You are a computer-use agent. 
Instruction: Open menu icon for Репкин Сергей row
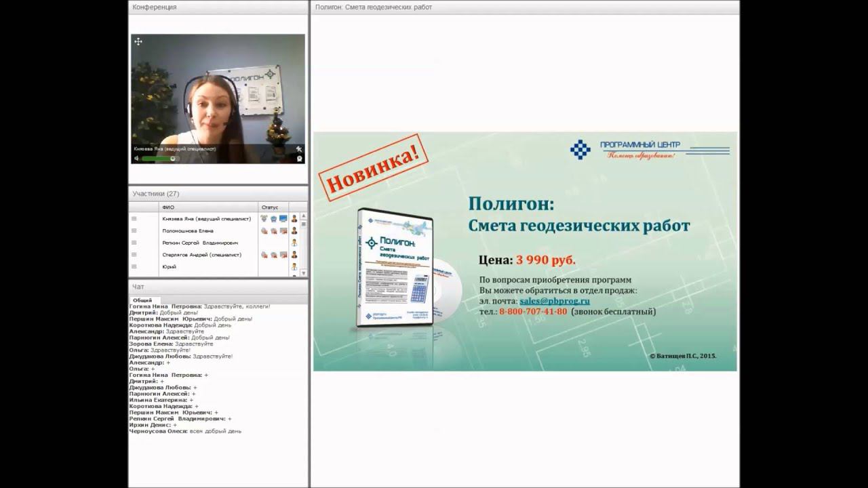tap(134, 243)
